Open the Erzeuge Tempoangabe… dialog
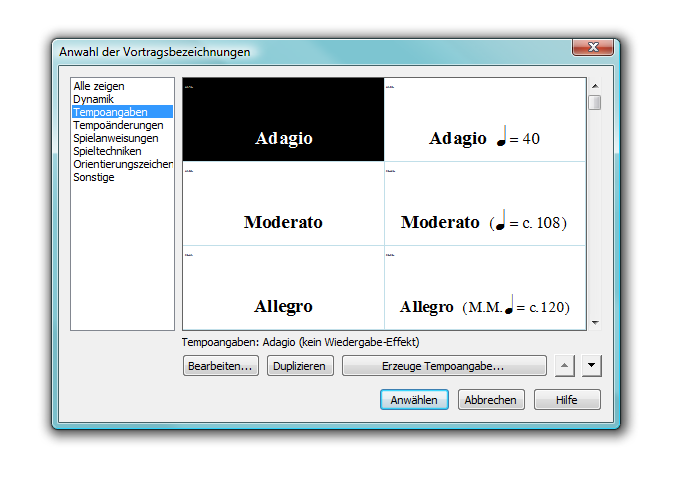The height and width of the screenshot is (491, 689). coord(444,366)
